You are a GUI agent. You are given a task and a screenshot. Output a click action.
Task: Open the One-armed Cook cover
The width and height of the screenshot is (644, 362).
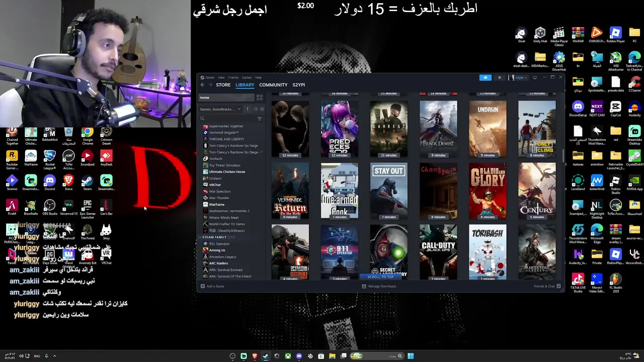pyautogui.click(x=340, y=191)
